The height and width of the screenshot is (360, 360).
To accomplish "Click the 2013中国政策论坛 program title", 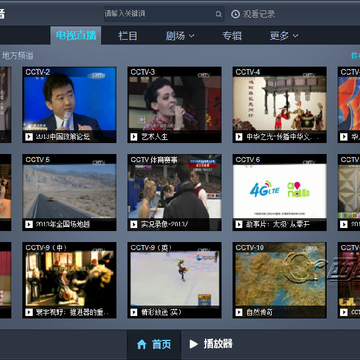I will pyautogui.click(x=63, y=137).
